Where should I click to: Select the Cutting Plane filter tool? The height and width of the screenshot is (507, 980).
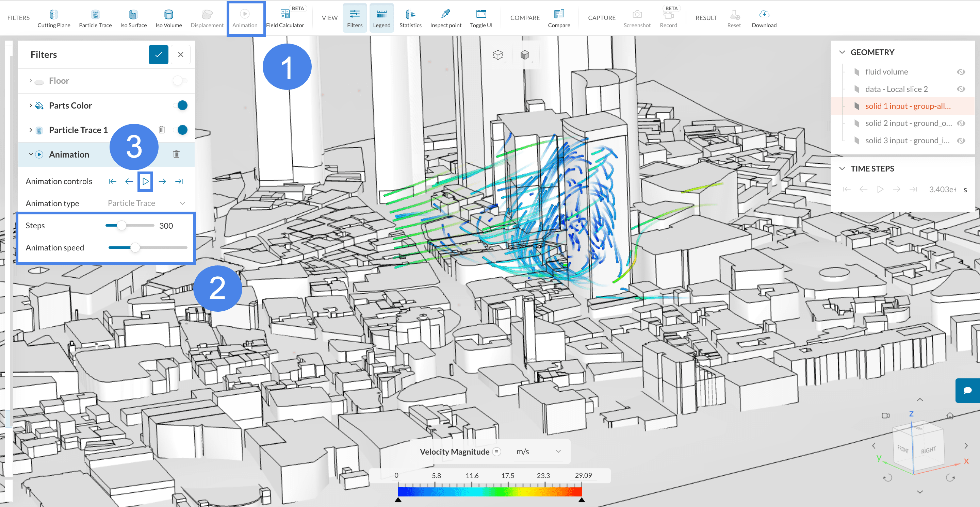tap(54, 18)
